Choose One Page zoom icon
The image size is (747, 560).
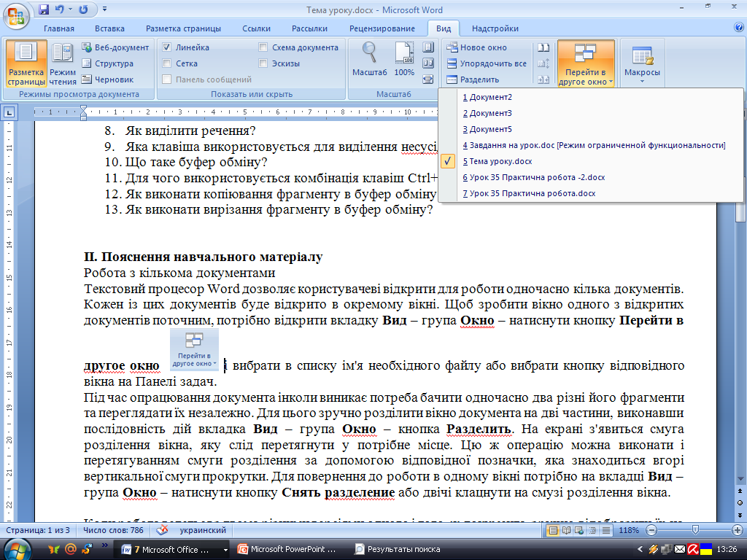427,47
